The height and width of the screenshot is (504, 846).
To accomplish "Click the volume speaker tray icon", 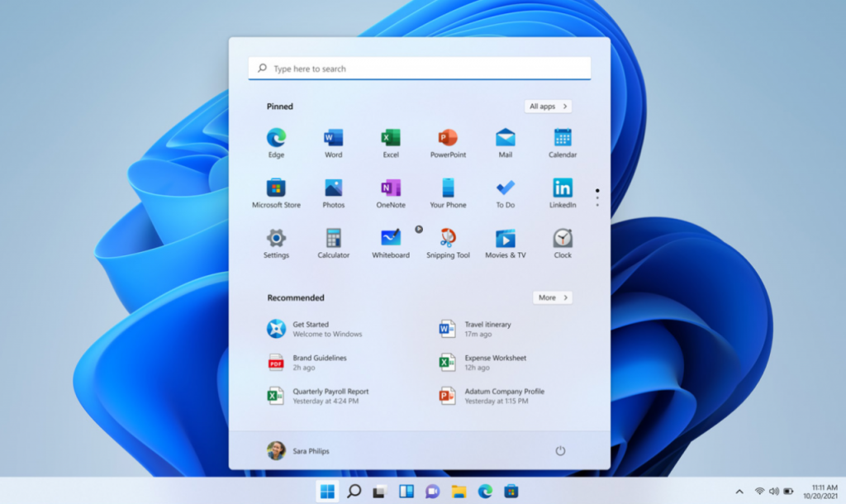I will (x=773, y=491).
